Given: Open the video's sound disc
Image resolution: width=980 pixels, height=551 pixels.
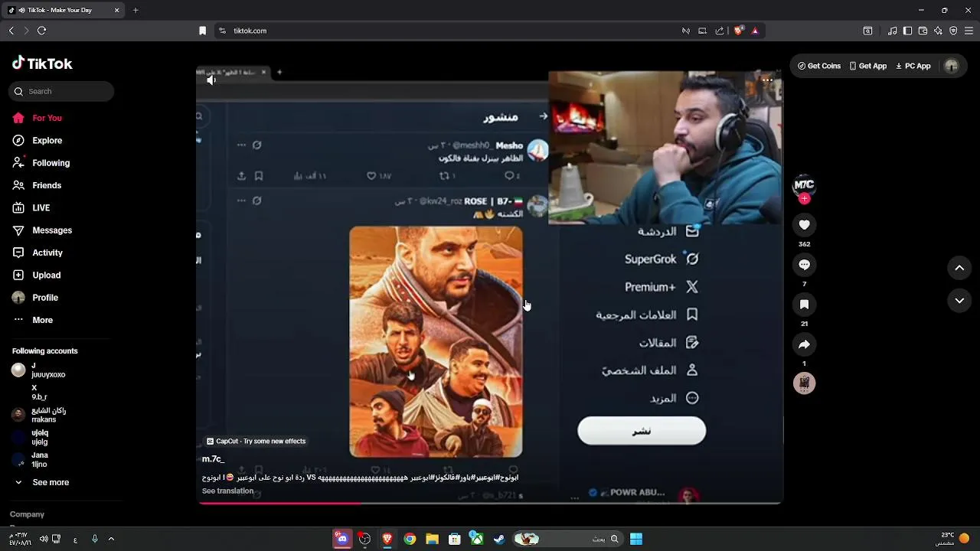Looking at the screenshot, I should point(804,383).
